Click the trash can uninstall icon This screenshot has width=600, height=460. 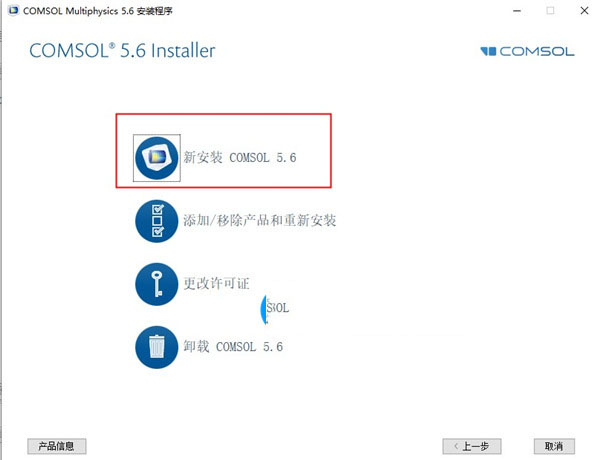[x=157, y=347]
